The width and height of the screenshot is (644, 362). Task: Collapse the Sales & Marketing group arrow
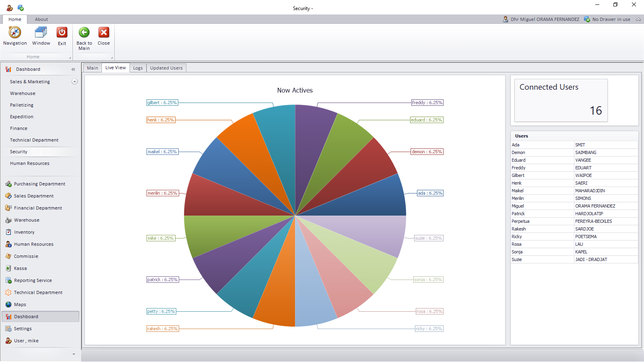74,82
